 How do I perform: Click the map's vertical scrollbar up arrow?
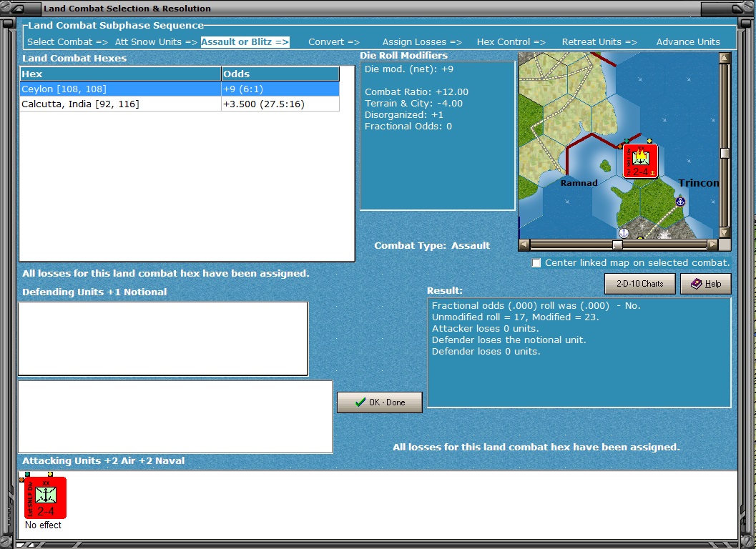725,58
